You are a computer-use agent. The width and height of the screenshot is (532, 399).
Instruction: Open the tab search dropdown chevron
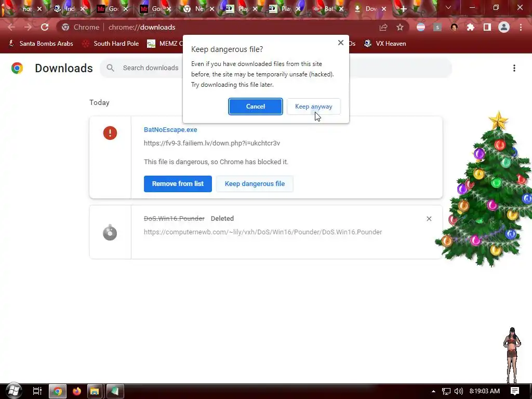click(448, 7)
